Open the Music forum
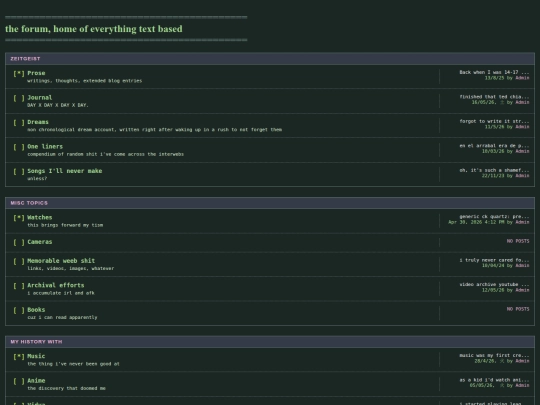Viewport: 540px width, 405px height. [36, 356]
